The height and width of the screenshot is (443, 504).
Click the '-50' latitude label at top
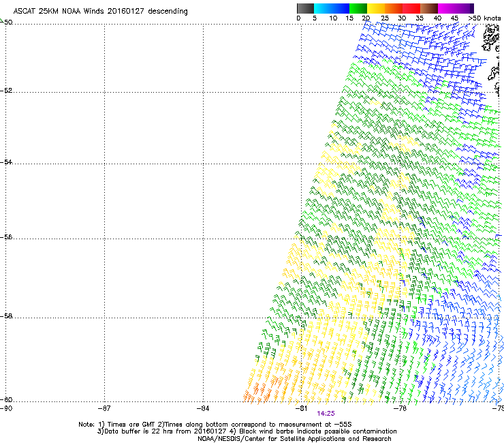(7, 22)
